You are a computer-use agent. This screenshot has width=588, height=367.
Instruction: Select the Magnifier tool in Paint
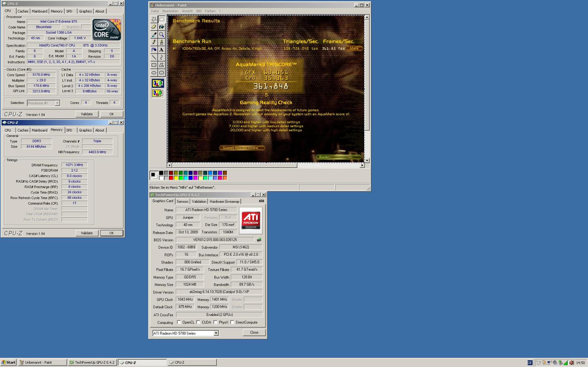(x=161, y=35)
